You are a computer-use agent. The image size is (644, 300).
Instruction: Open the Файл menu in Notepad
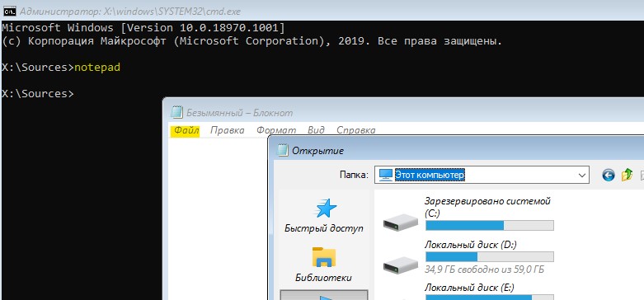point(186,130)
